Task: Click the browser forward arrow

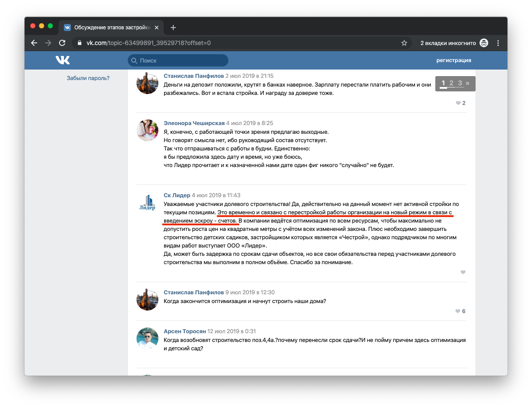Action: 48,43
